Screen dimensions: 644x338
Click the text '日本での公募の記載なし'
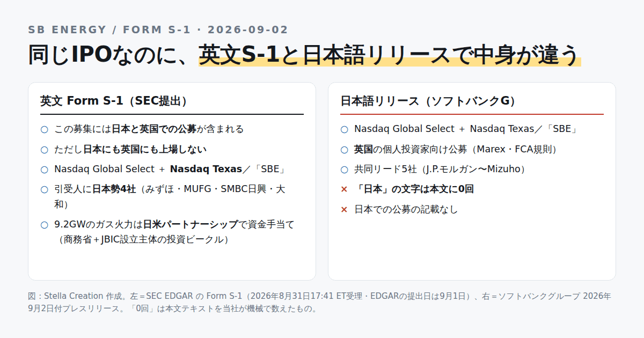click(x=406, y=210)
